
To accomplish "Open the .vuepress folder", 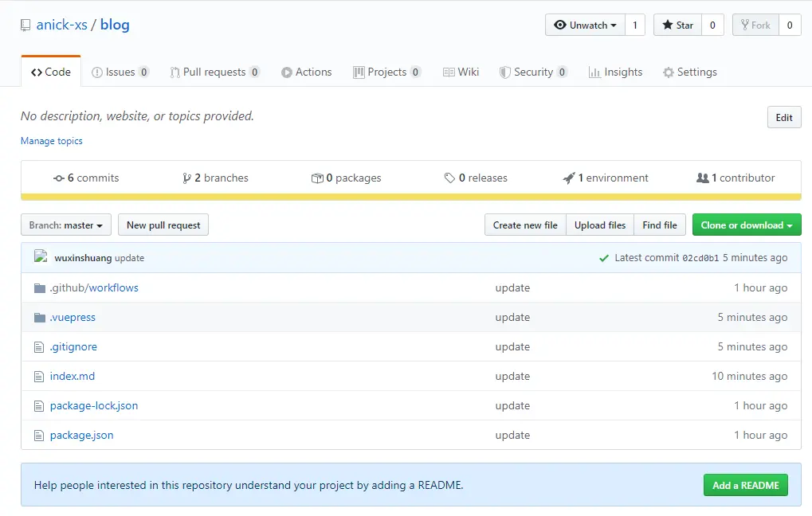I will [x=73, y=317].
